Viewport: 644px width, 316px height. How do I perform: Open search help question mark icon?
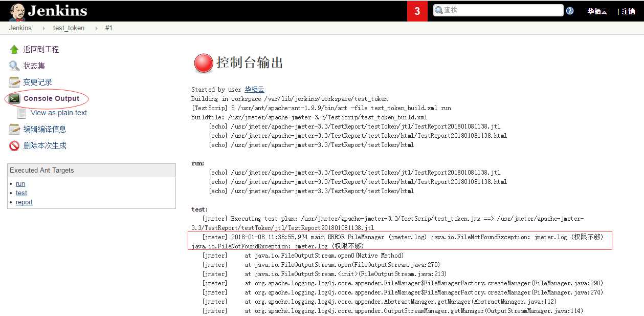pos(570,11)
